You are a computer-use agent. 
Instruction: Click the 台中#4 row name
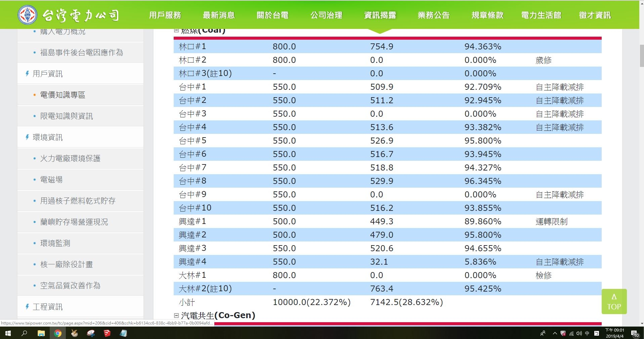192,127
